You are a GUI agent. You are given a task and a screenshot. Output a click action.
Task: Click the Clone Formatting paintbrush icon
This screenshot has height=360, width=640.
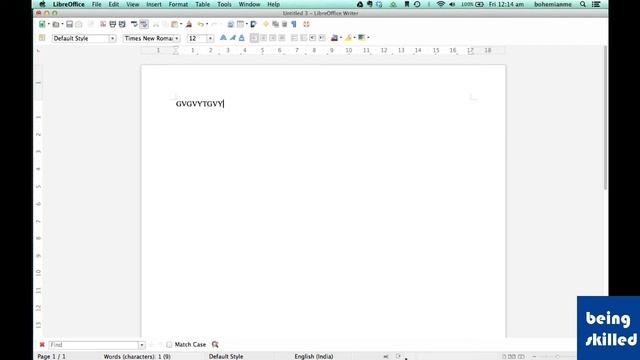[x=189, y=24]
